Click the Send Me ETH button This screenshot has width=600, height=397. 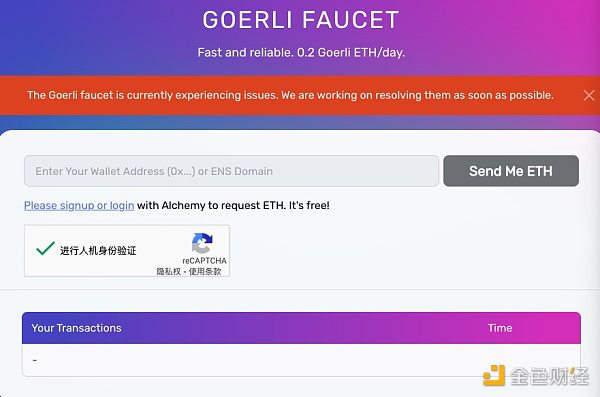511,171
